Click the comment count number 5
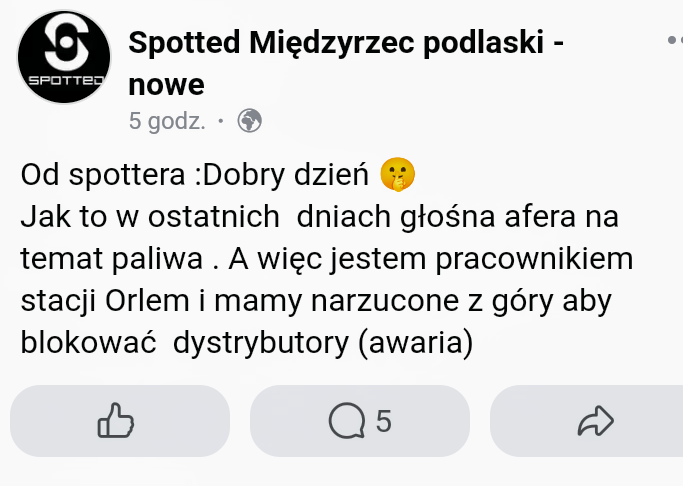Image resolution: width=683 pixels, height=486 pixels. click(383, 421)
